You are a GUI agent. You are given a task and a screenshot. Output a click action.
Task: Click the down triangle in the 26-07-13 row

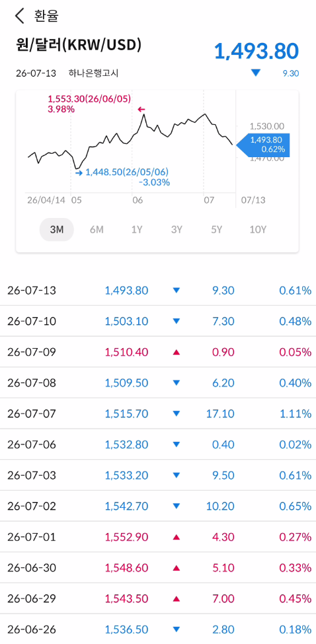(x=177, y=291)
